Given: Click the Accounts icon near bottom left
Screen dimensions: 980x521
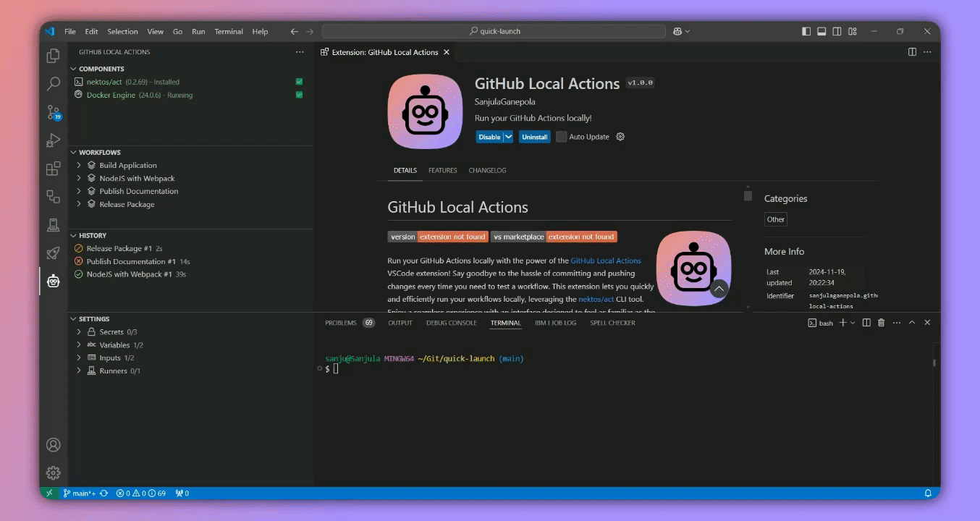Looking at the screenshot, I should (x=52, y=444).
